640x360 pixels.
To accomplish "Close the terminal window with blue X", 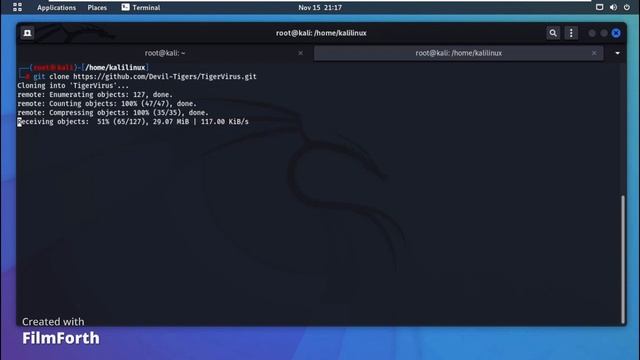I will [x=616, y=33].
